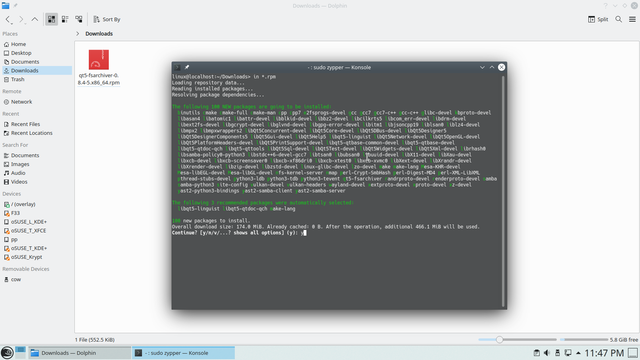Viewport: 640px width, 360px height.
Task: Adjust Dolphin icon zoom slider
Action: (518, 340)
